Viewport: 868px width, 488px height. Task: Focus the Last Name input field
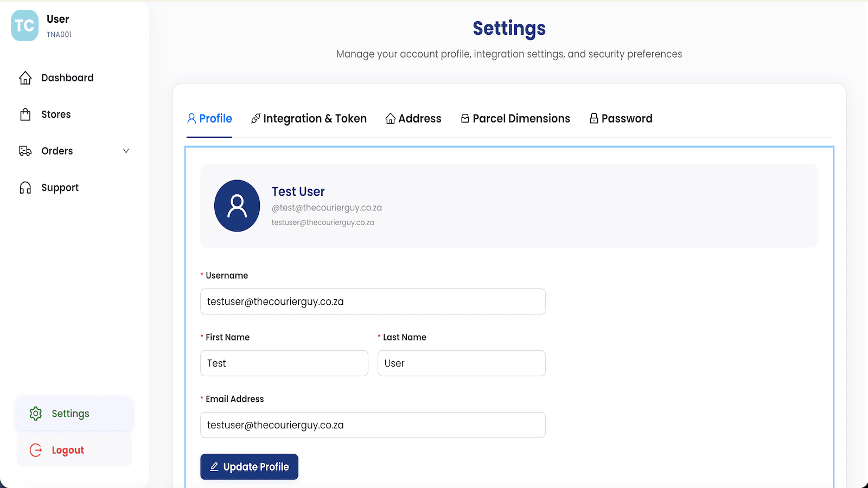(x=462, y=363)
